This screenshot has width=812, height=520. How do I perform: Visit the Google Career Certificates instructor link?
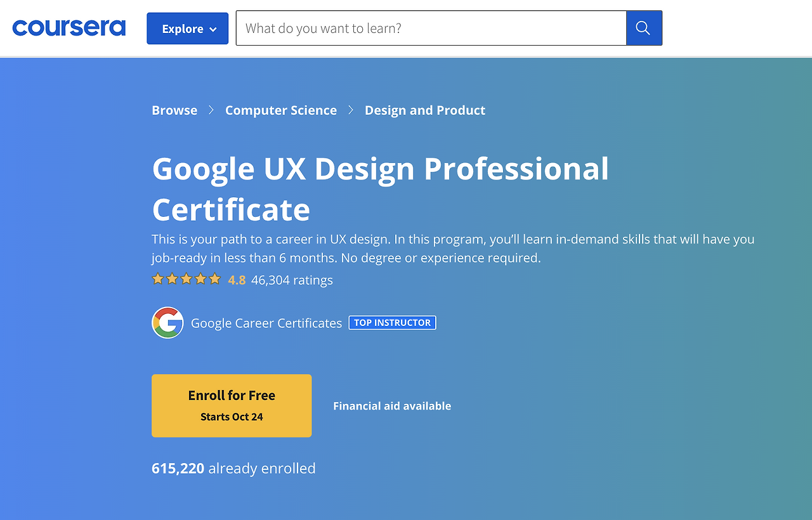pos(266,323)
